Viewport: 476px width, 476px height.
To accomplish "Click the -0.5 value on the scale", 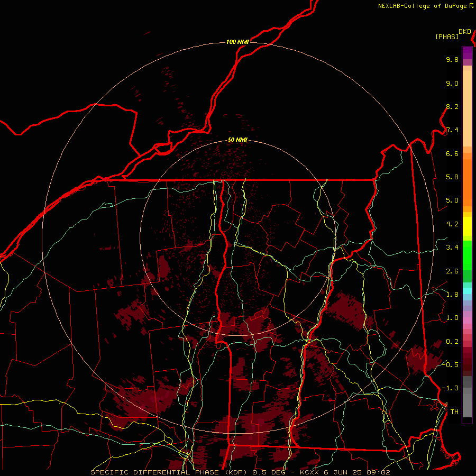I will tap(450, 364).
